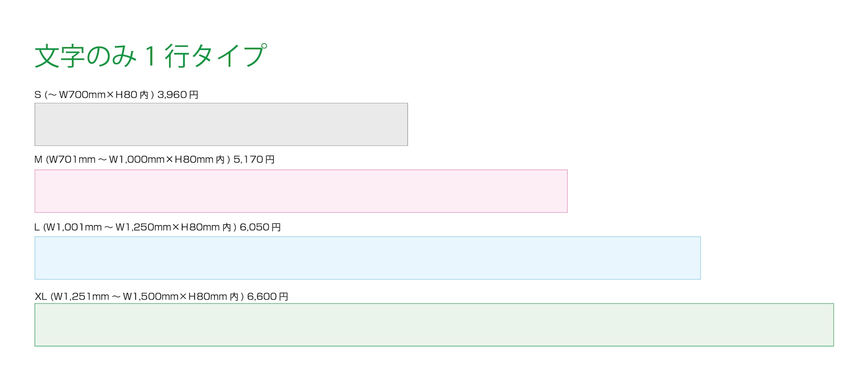
Task: Click the green heading 文字のみ1行タイプ
Action: (151, 56)
